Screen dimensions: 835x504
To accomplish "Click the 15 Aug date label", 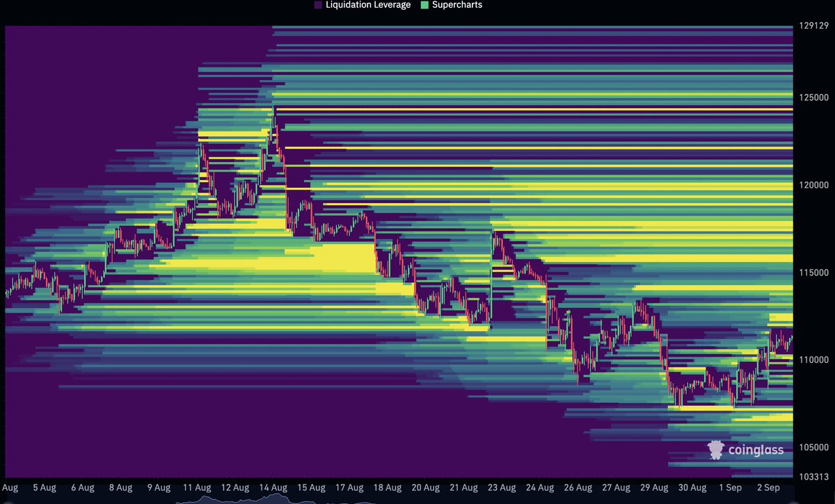I will [311, 487].
